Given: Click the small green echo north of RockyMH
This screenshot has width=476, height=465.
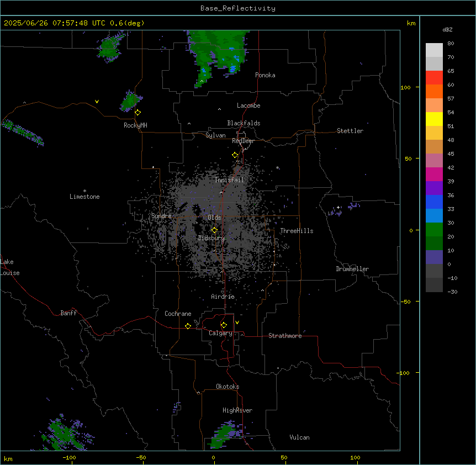Looking at the screenshot, I should pos(130,101).
